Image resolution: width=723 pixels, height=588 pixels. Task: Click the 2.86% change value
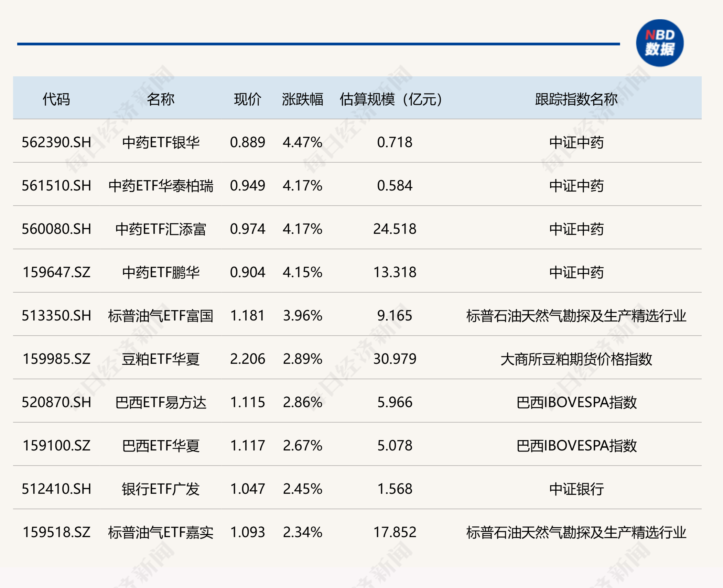[x=303, y=402]
